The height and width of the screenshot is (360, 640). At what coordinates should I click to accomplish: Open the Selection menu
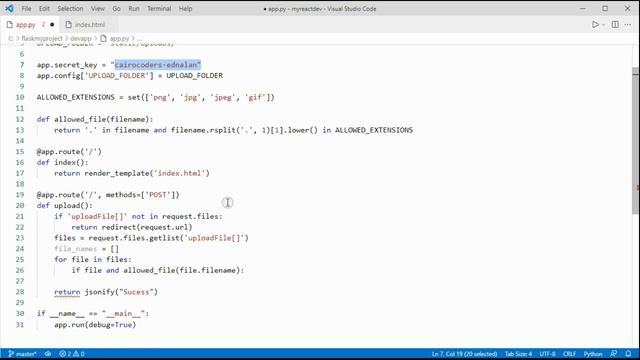(70, 9)
